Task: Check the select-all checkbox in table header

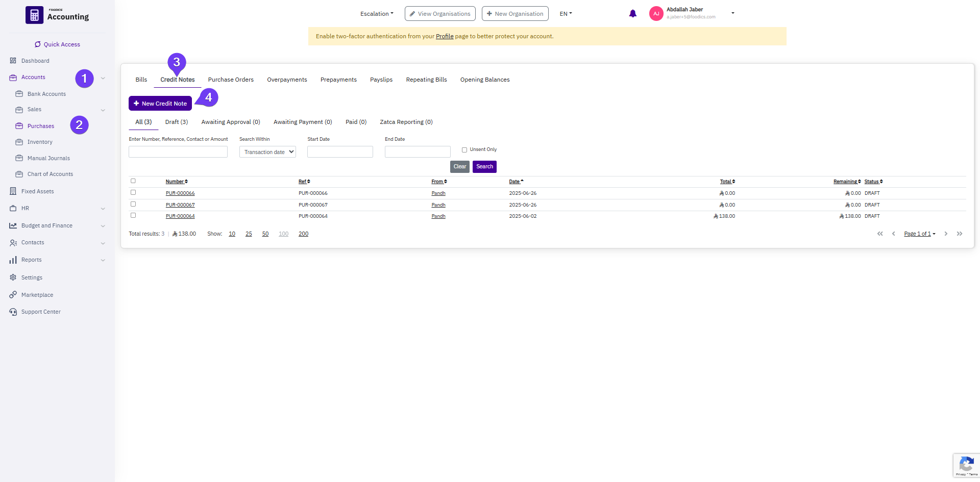Action: [133, 181]
